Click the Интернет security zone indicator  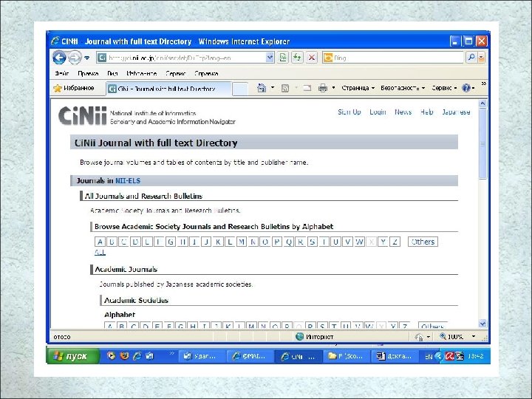[315, 337]
